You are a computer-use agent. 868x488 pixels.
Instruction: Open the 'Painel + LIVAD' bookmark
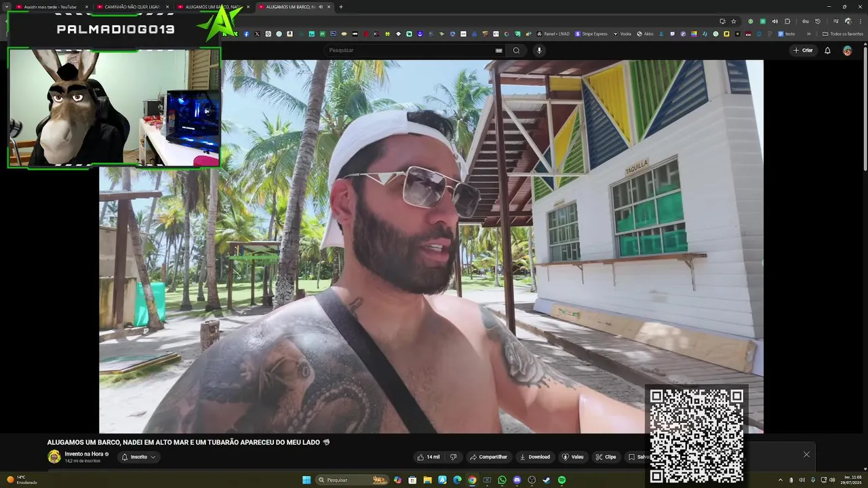(x=553, y=34)
